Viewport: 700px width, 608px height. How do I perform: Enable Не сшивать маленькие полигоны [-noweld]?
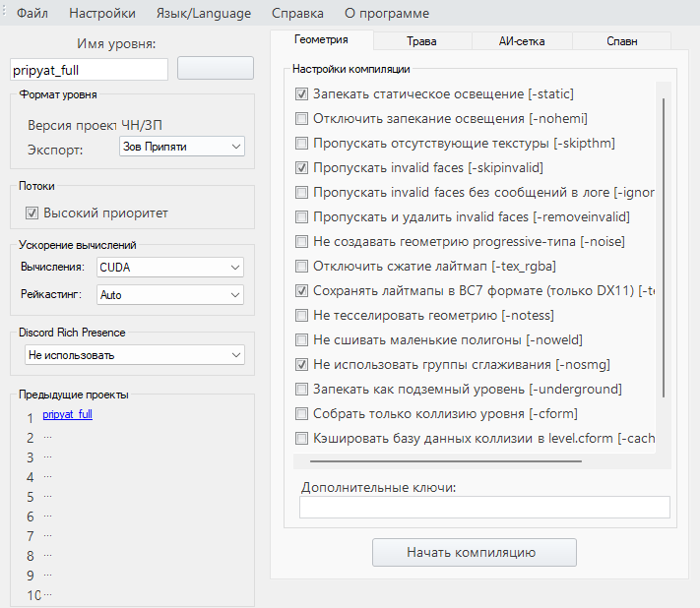302,339
